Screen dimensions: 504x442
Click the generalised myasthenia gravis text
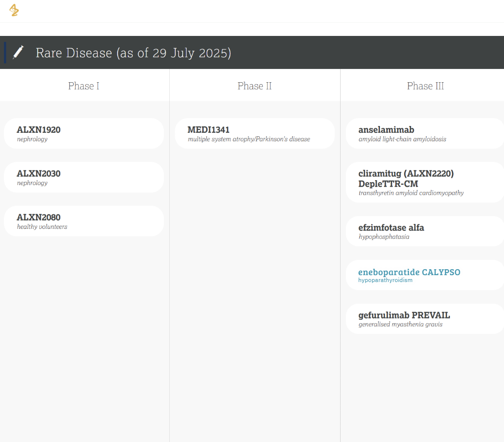click(x=400, y=324)
